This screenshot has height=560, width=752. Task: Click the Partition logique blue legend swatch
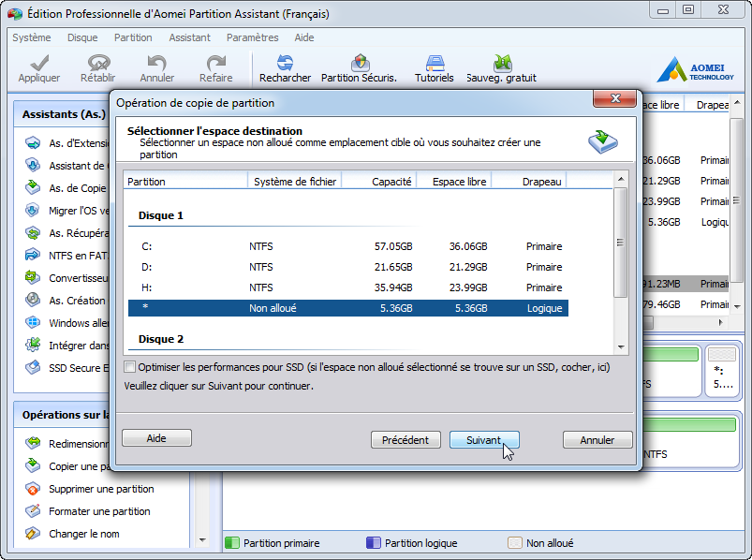click(x=373, y=543)
